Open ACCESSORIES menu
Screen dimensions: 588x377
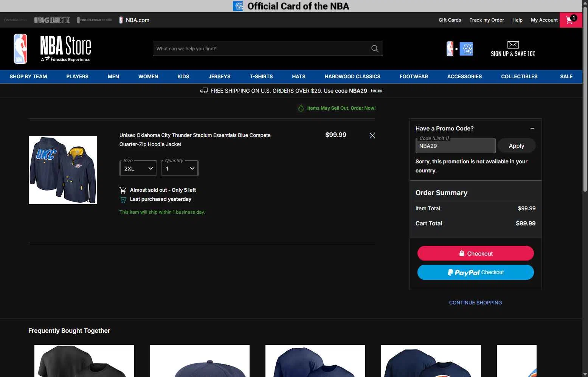coord(464,76)
